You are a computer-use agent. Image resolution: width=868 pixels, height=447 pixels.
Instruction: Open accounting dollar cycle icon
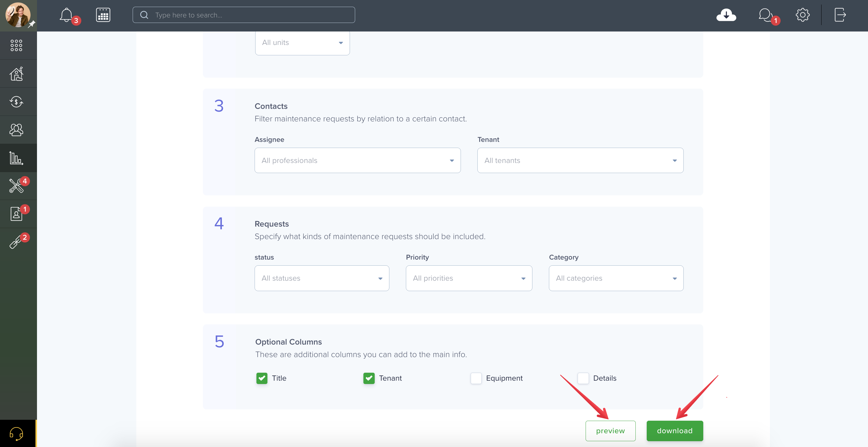coord(17,102)
